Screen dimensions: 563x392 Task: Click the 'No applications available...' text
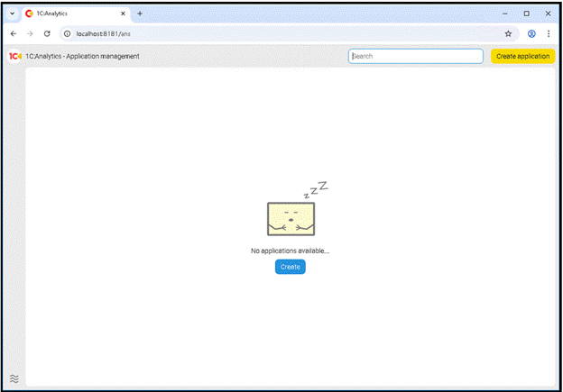tap(290, 251)
